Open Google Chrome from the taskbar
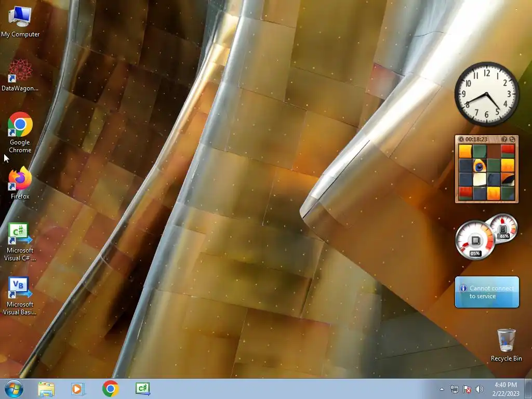Viewport: 532px width, 399px height. point(110,389)
